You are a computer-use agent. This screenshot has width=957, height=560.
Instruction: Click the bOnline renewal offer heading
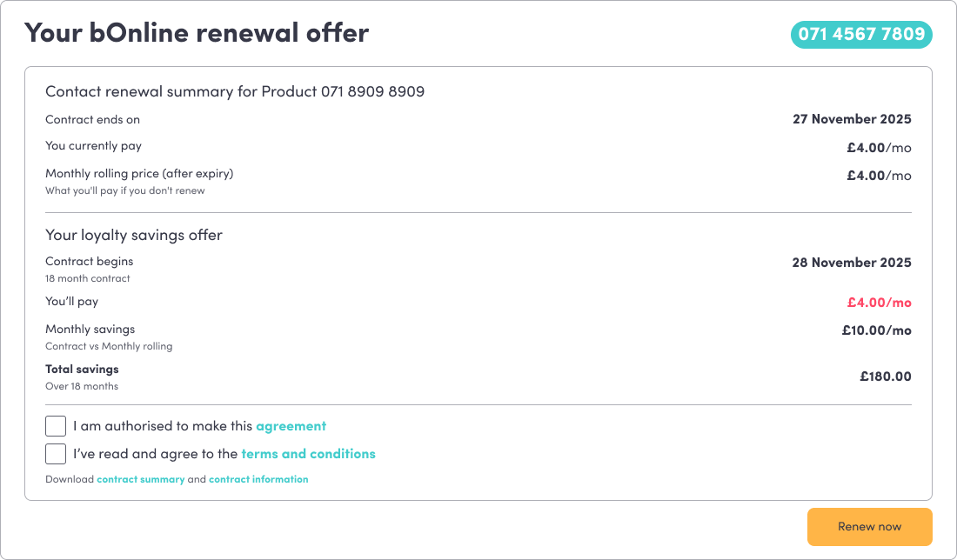pos(197,33)
